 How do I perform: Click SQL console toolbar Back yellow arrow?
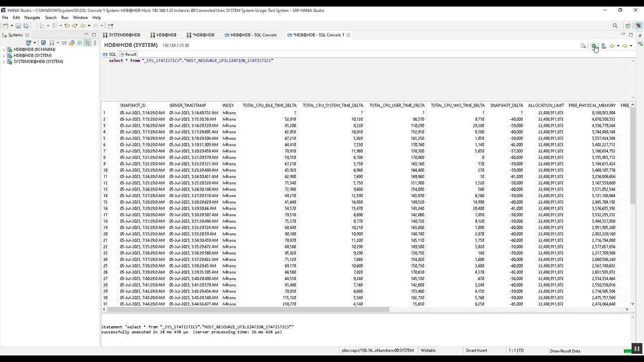coord(612,46)
